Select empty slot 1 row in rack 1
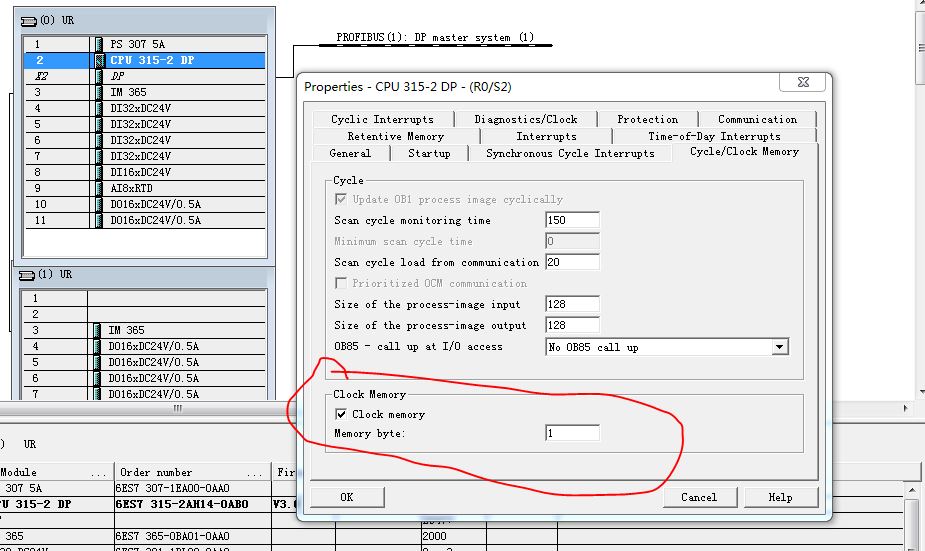The image size is (925, 551). 143,299
